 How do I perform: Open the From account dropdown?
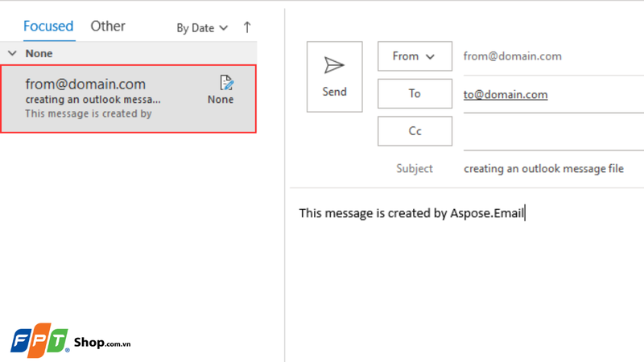click(415, 56)
